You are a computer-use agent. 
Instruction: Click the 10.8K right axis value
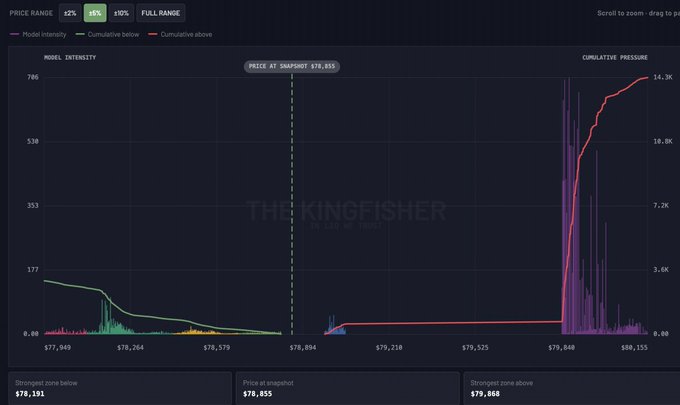pyautogui.click(x=663, y=141)
